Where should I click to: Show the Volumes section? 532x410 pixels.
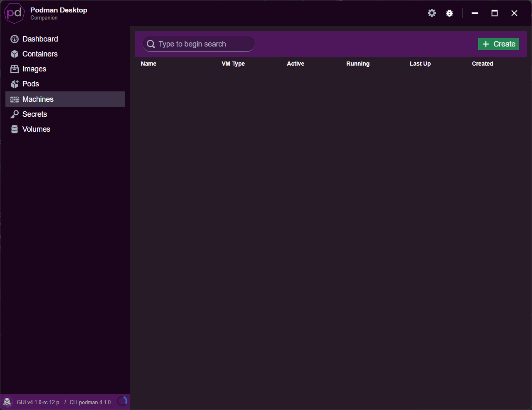click(x=65, y=129)
